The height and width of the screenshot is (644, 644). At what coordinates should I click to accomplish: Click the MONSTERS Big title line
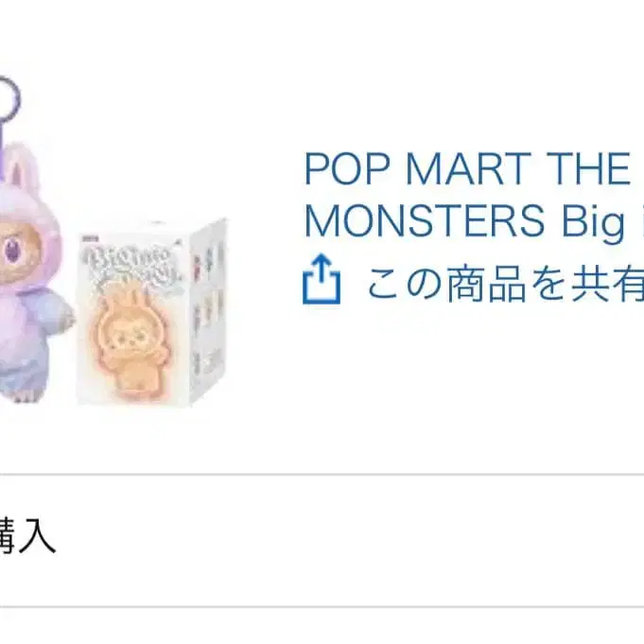click(x=474, y=221)
